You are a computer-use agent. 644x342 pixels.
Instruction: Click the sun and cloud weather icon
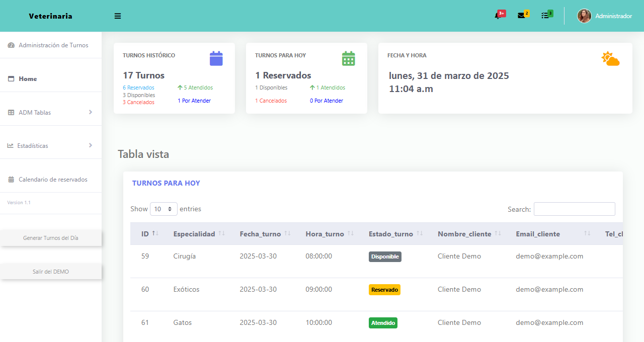(x=610, y=59)
